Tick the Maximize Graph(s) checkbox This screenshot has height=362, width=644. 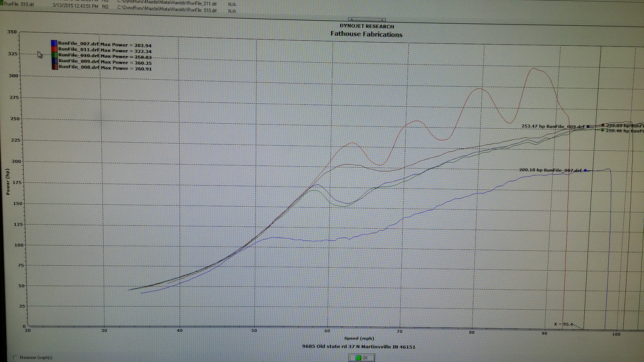tap(16, 358)
